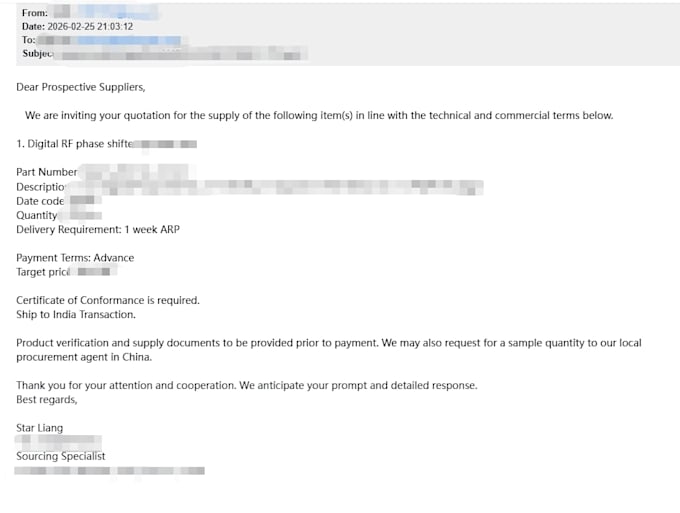The width and height of the screenshot is (680, 513).
Task: Click Delivery Requirement 1 week ARP text
Action: (x=98, y=229)
